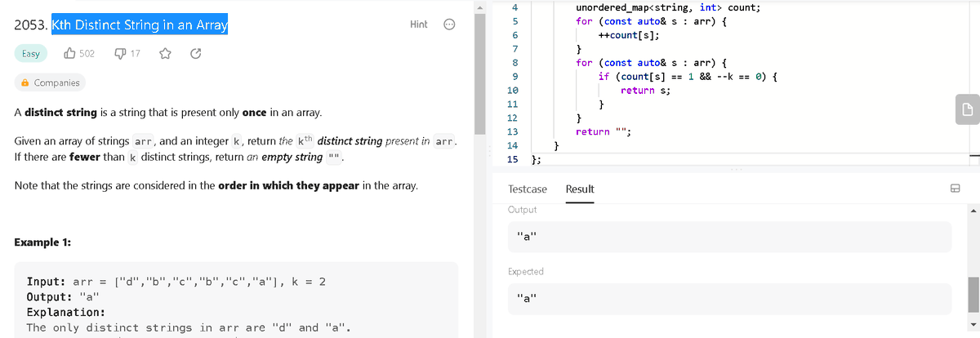Click the 'return "";' line in the editor
Screen dimensions: 980x338
tap(605, 131)
